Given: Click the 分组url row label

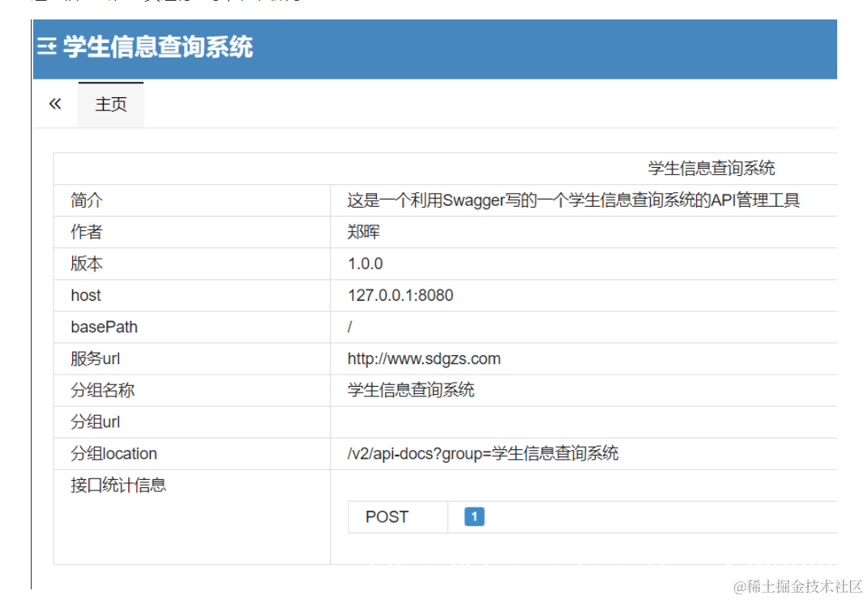Looking at the screenshot, I should tap(95, 422).
